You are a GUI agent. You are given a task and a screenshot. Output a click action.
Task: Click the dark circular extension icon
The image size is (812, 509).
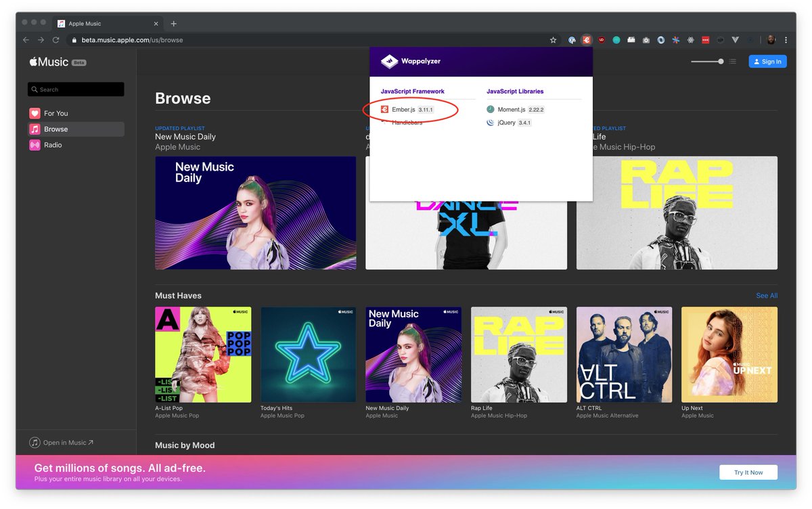click(720, 40)
